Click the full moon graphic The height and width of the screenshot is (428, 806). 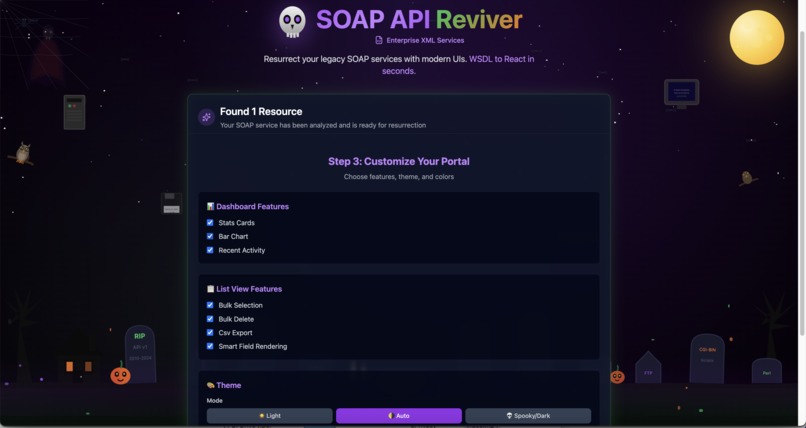757,38
